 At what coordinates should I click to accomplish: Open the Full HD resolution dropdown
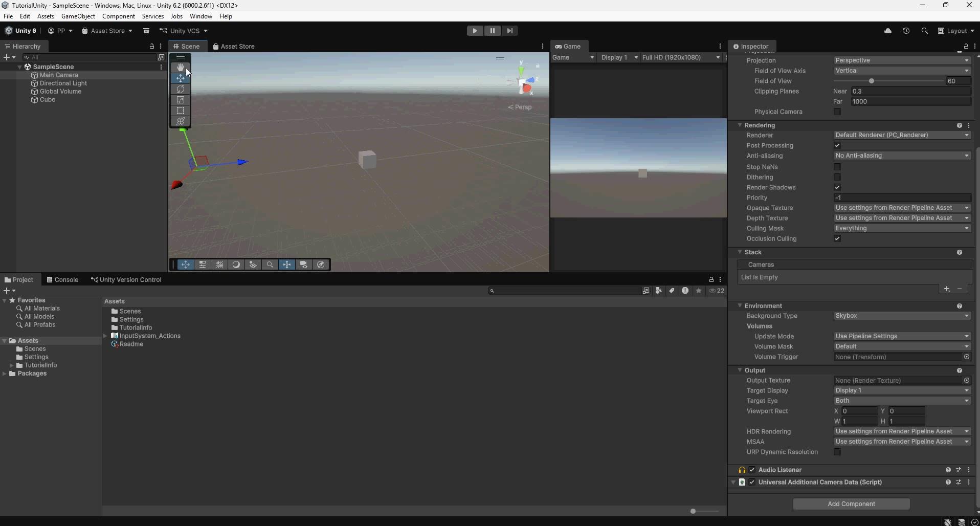pyautogui.click(x=681, y=57)
